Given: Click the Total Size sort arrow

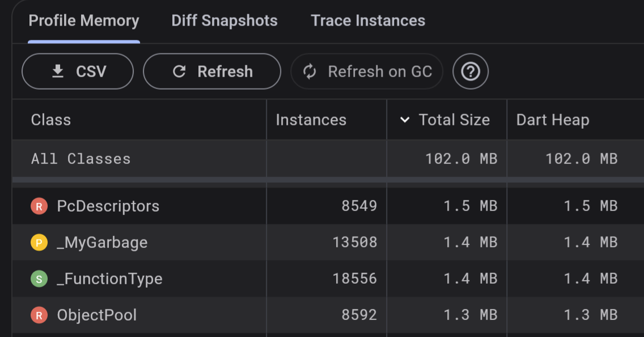Looking at the screenshot, I should tap(405, 120).
